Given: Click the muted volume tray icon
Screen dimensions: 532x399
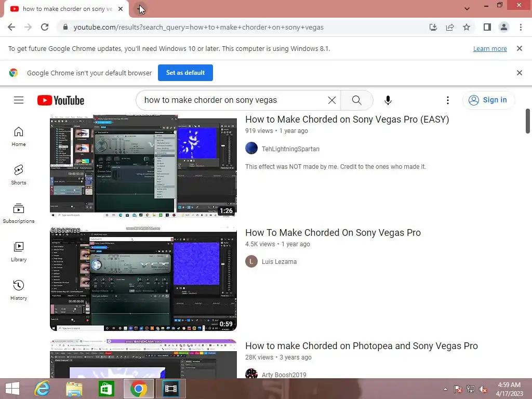Looking at the screenshot, I should coord(483,389).
